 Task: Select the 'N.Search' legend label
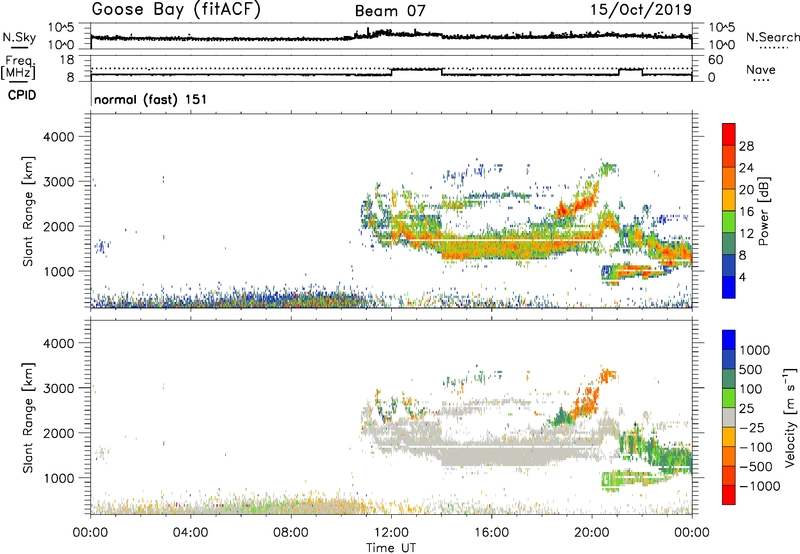773,37
